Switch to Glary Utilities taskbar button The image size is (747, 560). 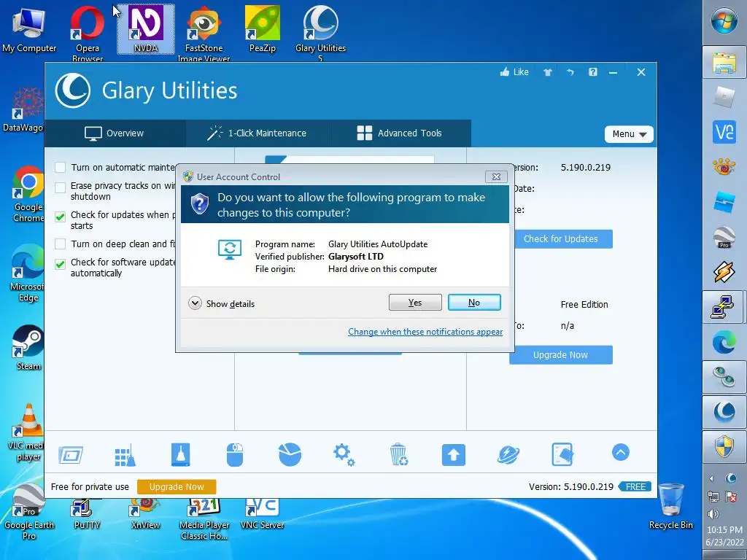pyautogui.click(x=724, y=411)
